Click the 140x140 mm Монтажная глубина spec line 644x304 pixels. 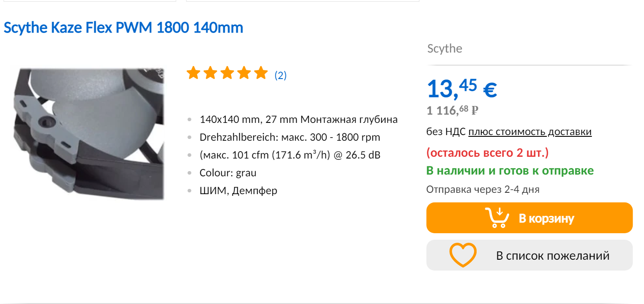298,119
